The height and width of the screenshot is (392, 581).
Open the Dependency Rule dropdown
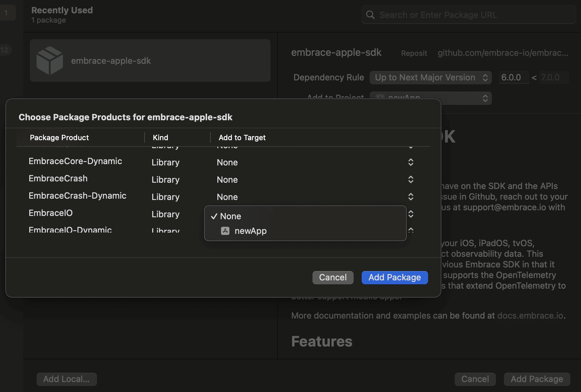[430, 77]
